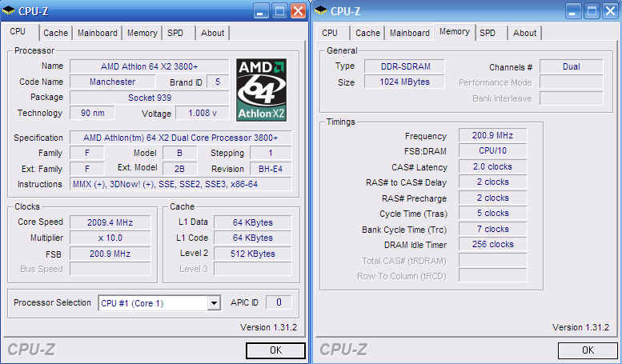Open the Processor Selection dropdown arrow
Screen dimensions: 622x364
click(214, 303)
